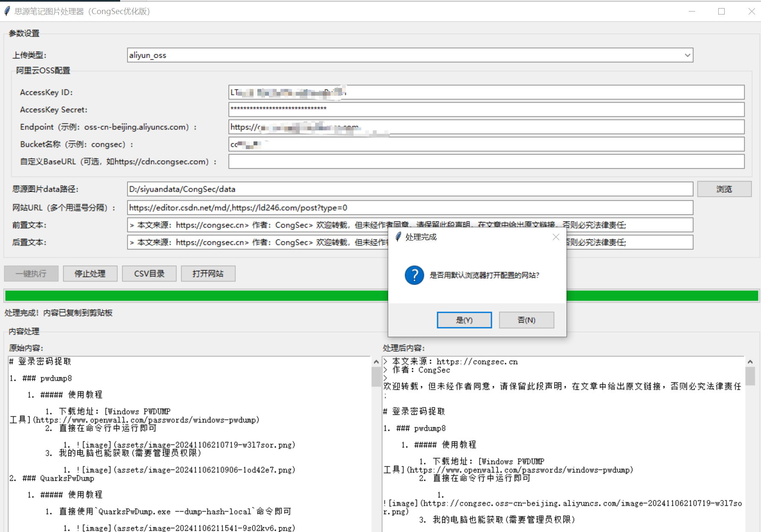761x532 pixels.
Task: Open the 上传类型 dropdown arrow
Action: coord(687,55)
